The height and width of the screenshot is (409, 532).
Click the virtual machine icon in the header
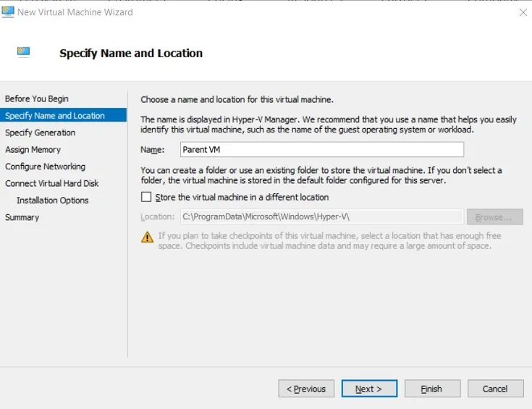pyautogui.click(x=23, y=52)
